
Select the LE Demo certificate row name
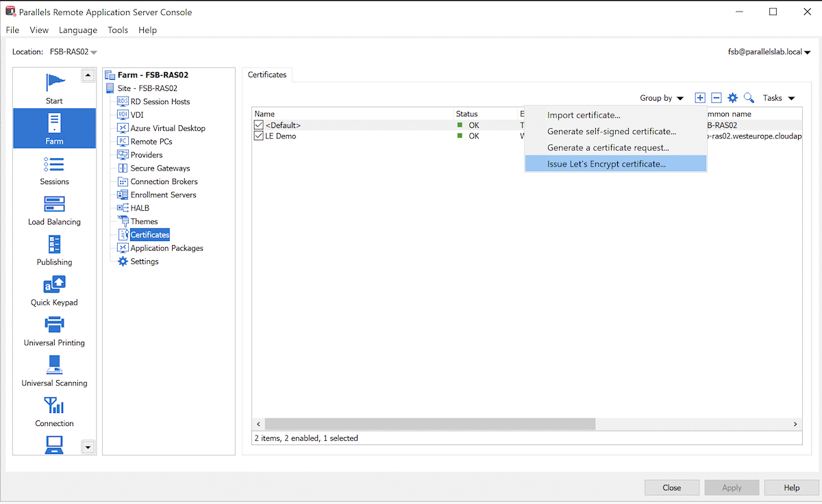pos(281,136)
